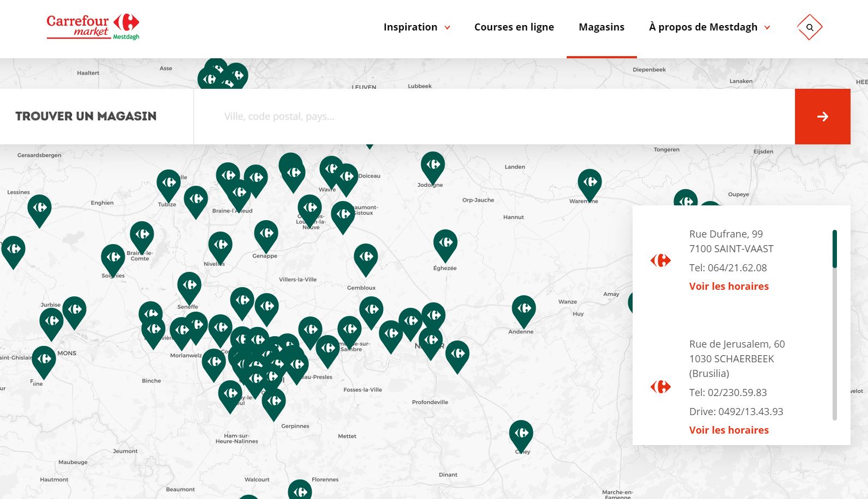Click the map pin near Jodoigne
The height and width of the screenshot is (499, 868).
[433, 166]
